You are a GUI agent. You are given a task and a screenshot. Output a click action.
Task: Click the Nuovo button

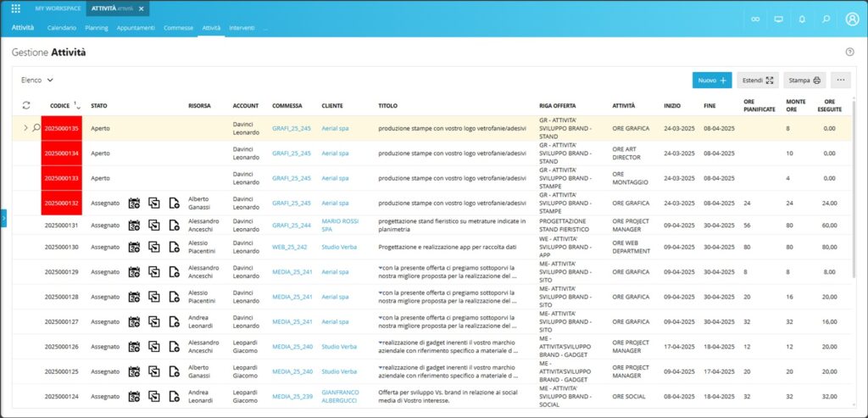click(711, 80)
